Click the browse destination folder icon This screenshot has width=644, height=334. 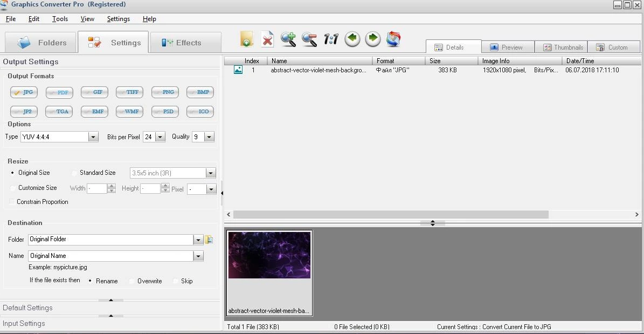[209, 240]
